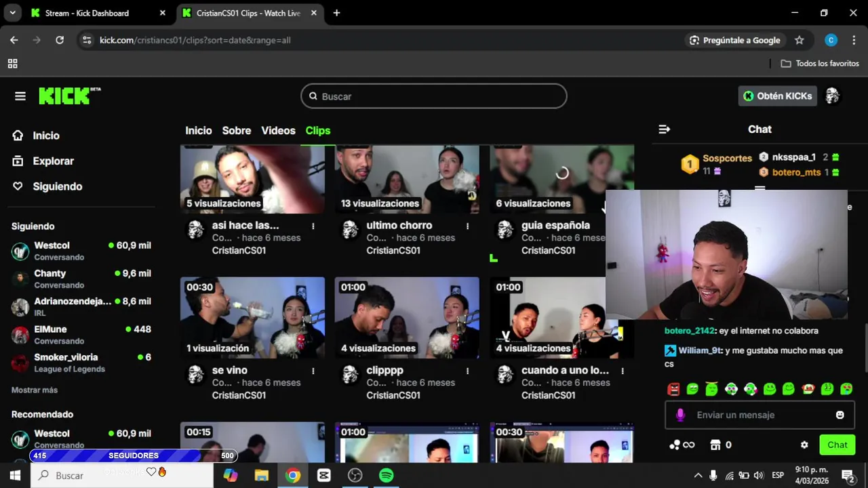Click Pregúntale a Google button
This screenshot has width=868, height=488.
734,40
